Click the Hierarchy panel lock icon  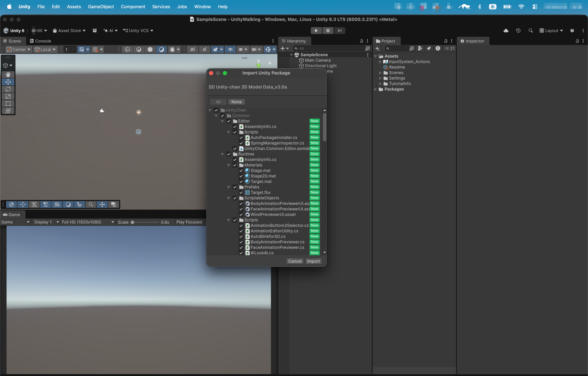tap(362, 41)
